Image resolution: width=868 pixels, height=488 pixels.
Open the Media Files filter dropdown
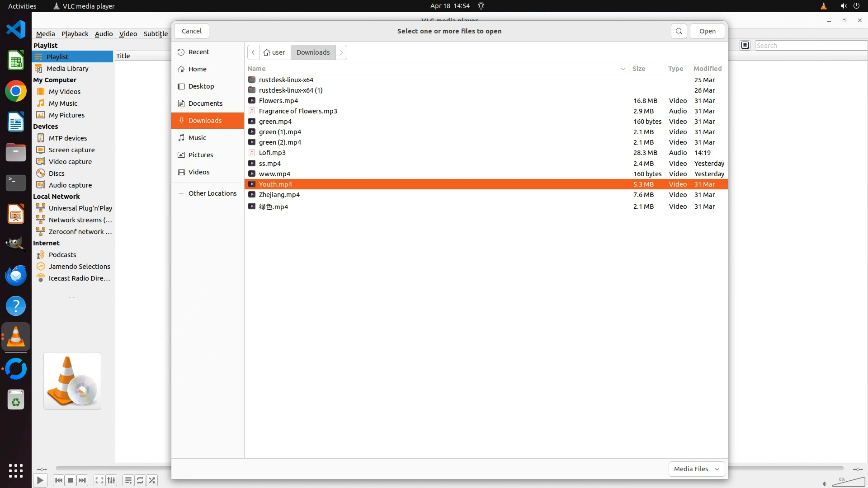[696, 469]
